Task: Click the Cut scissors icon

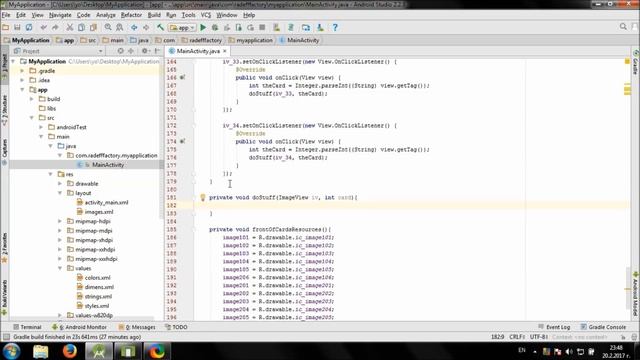Action: click(70, 27)
